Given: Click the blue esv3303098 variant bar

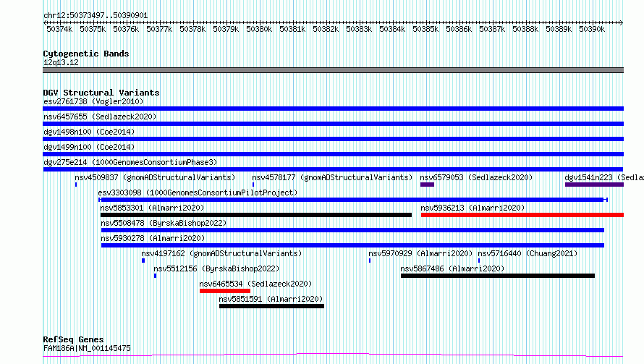Looking at the screenshot, I should [x=353, y=200].
